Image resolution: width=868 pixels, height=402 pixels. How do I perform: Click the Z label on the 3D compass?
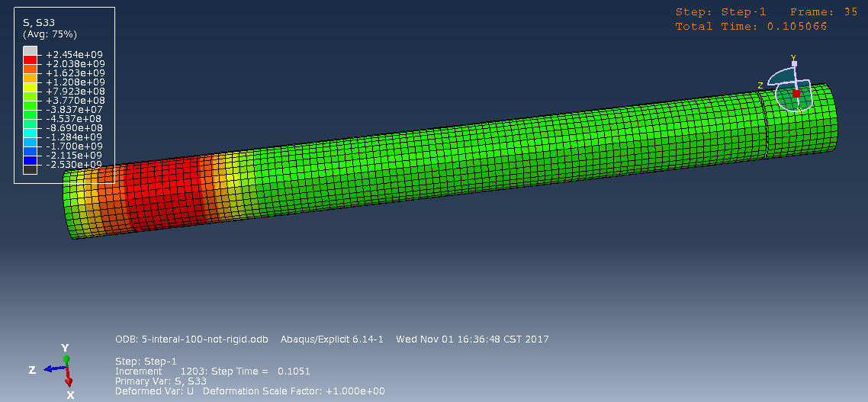[760, 85]
